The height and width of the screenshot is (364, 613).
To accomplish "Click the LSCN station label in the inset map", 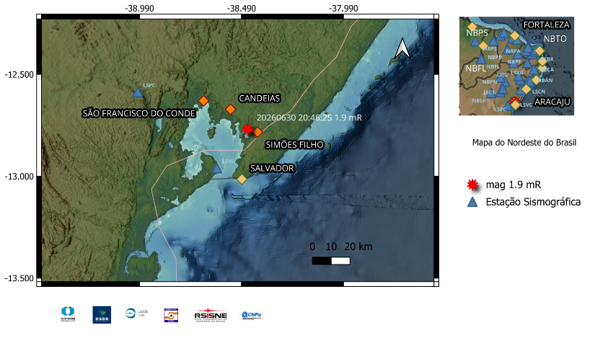I will tap(539, 92).
